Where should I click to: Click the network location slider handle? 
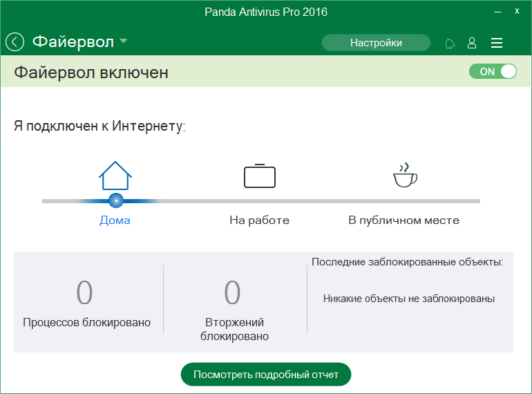pyautogui.click(x=116, y=200)
